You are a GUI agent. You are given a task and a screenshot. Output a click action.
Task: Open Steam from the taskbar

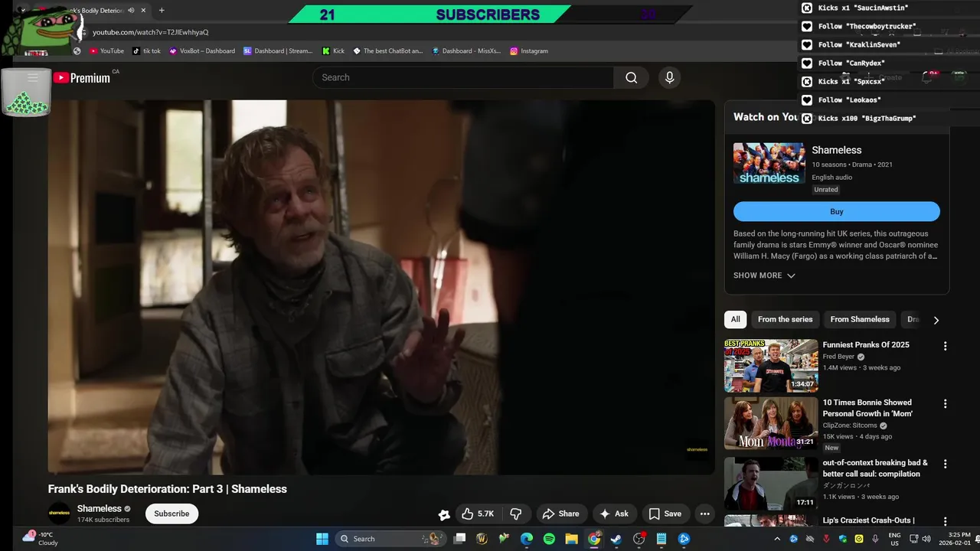616,539
